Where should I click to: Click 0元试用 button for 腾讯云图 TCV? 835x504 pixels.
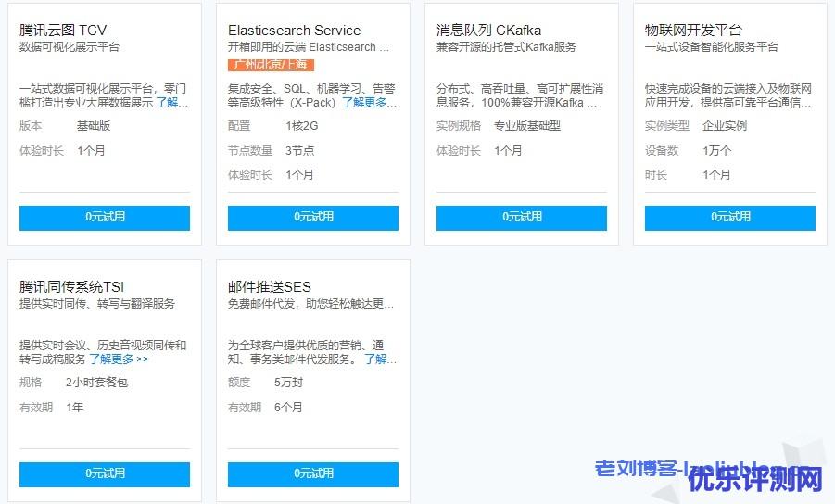point(105,217)
